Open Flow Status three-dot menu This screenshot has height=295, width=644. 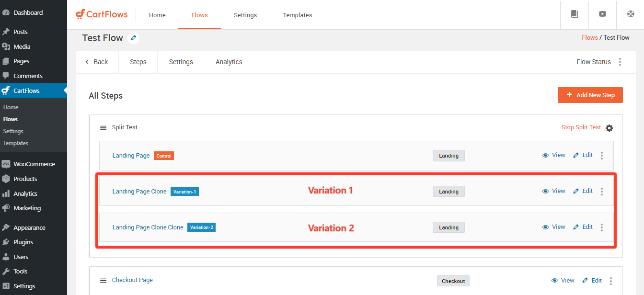tap(620, 62)
